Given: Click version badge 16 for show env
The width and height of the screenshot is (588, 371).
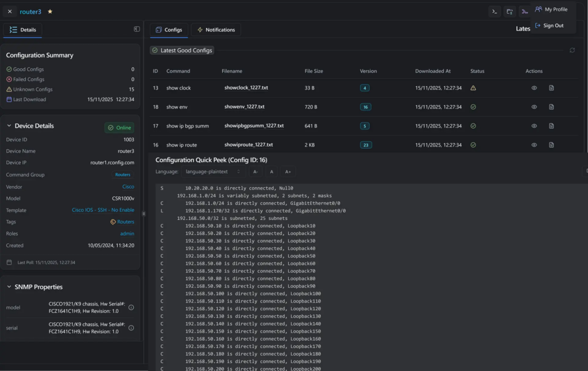Looking at the screenshot, I should [366, 107].
